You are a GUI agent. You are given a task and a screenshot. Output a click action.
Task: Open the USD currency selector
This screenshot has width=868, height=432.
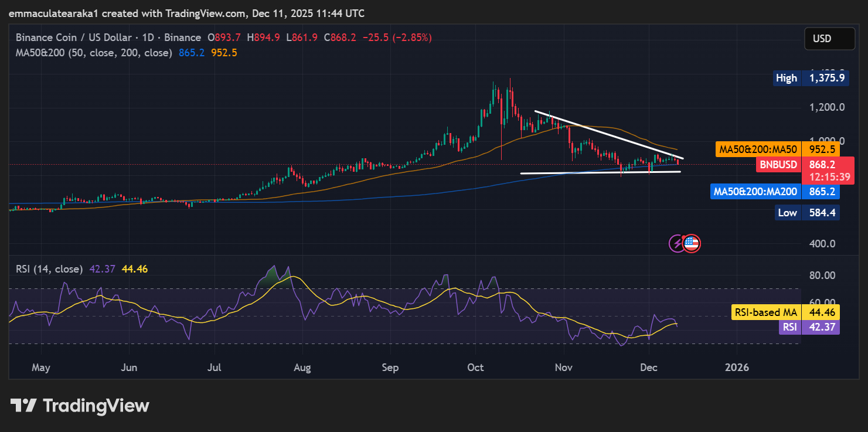pyautogui.click(x=829, y=38)
